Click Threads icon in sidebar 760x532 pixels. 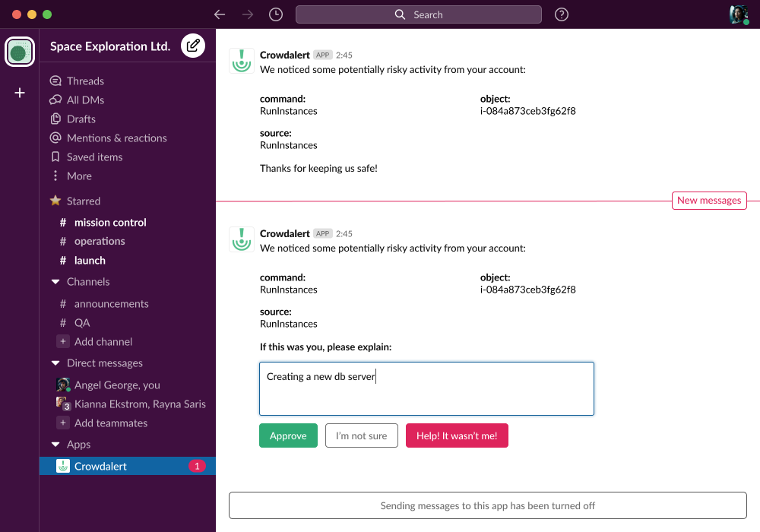pyautogui.click(x=55, y=81)
